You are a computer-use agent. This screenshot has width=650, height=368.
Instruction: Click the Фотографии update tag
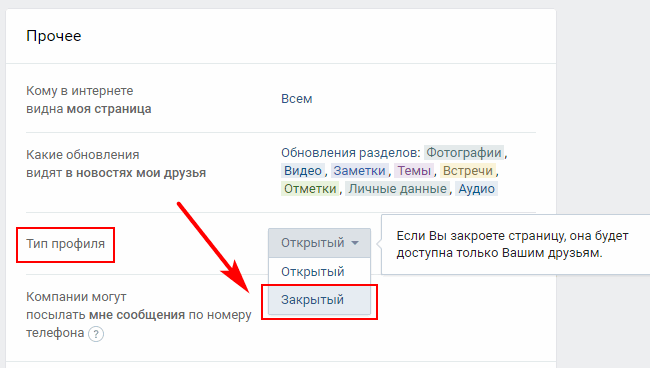click(x=464, y=153)
